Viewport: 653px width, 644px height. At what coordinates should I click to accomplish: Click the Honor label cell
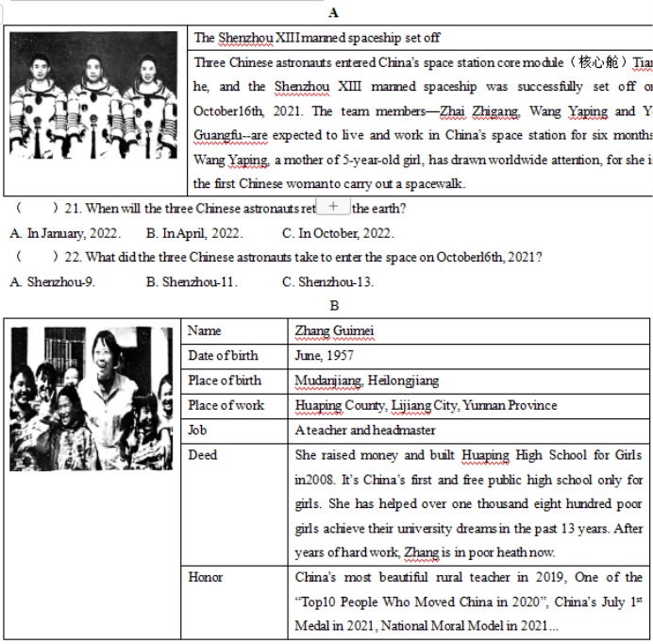[206, 577]
